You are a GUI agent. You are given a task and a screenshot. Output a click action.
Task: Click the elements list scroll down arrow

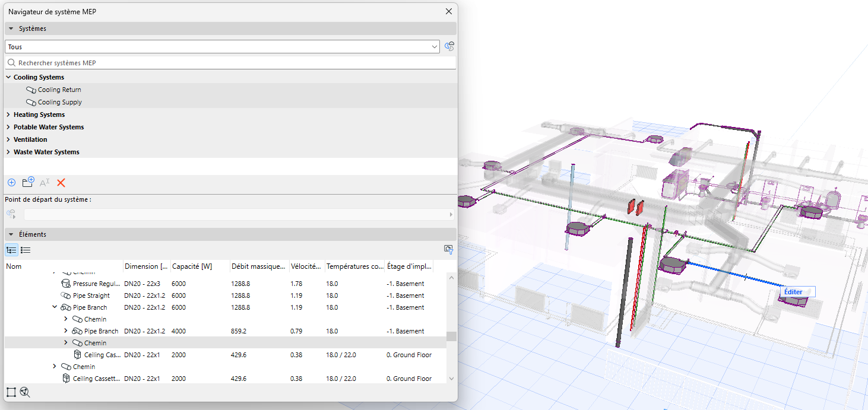point(451,379)
